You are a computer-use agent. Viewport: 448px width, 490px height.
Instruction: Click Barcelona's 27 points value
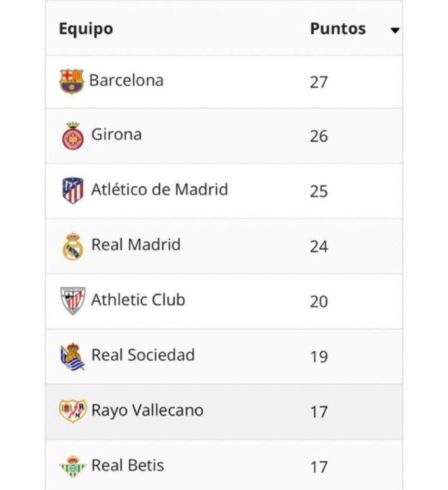tap(319, 82)
